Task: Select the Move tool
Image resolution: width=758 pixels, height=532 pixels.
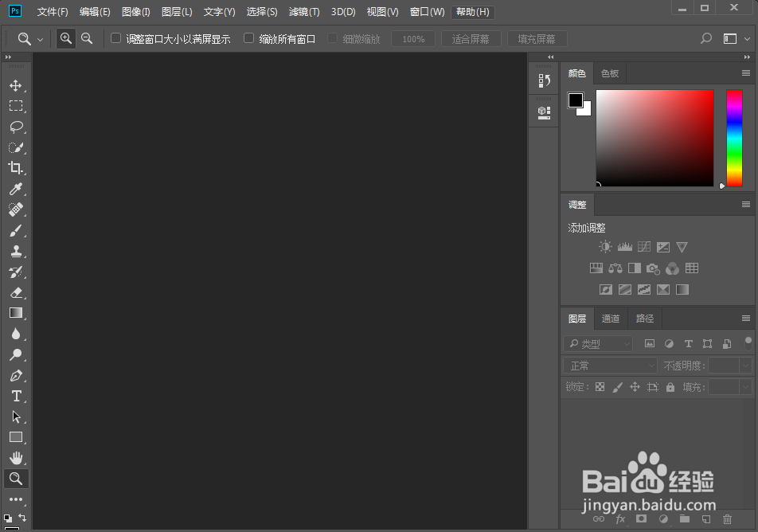Action: pyautogui.click(x=16, y=85)
